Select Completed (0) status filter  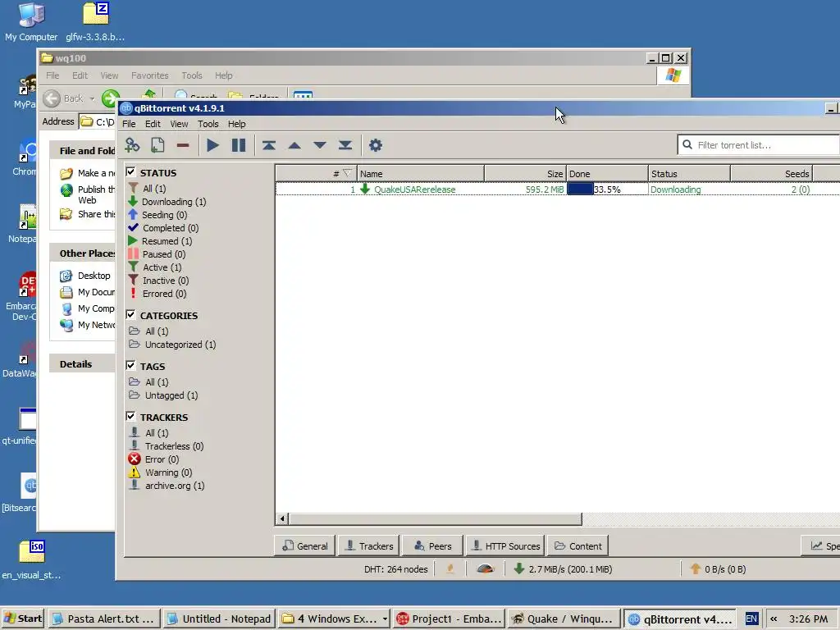[163, 228]
